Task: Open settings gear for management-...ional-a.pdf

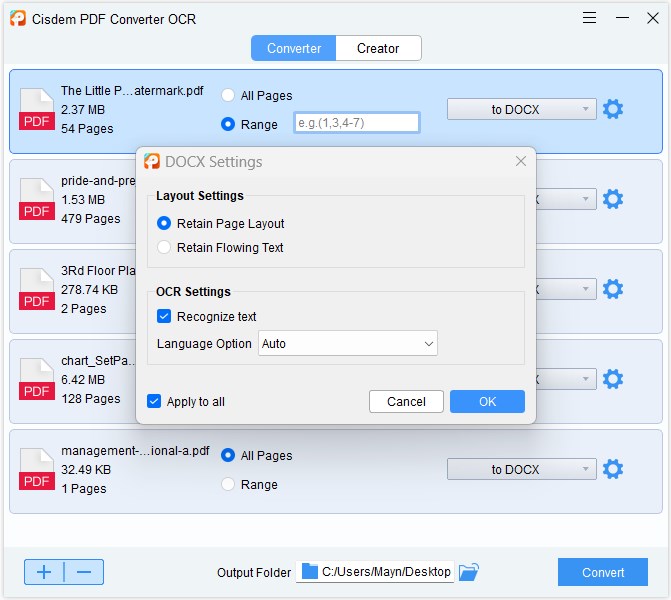Action: (x=613, y=469)
